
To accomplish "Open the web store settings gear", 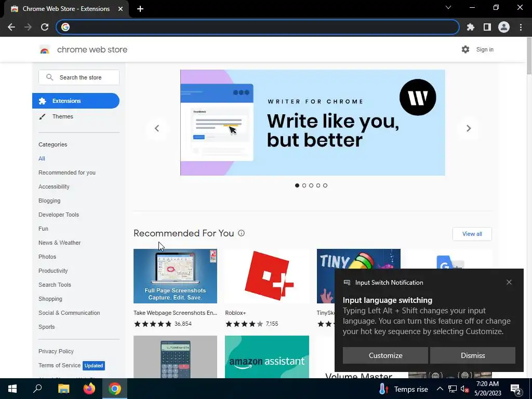I will (x=465, y=49).
